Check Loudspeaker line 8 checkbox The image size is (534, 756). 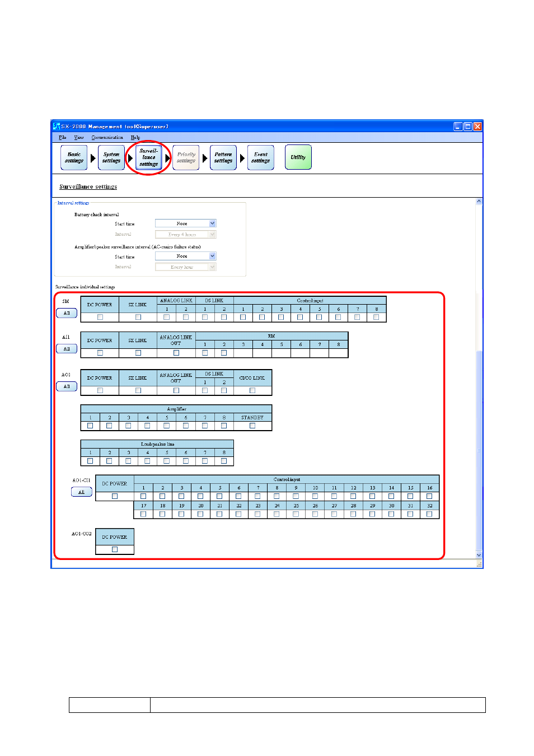[x=224, y=461]
